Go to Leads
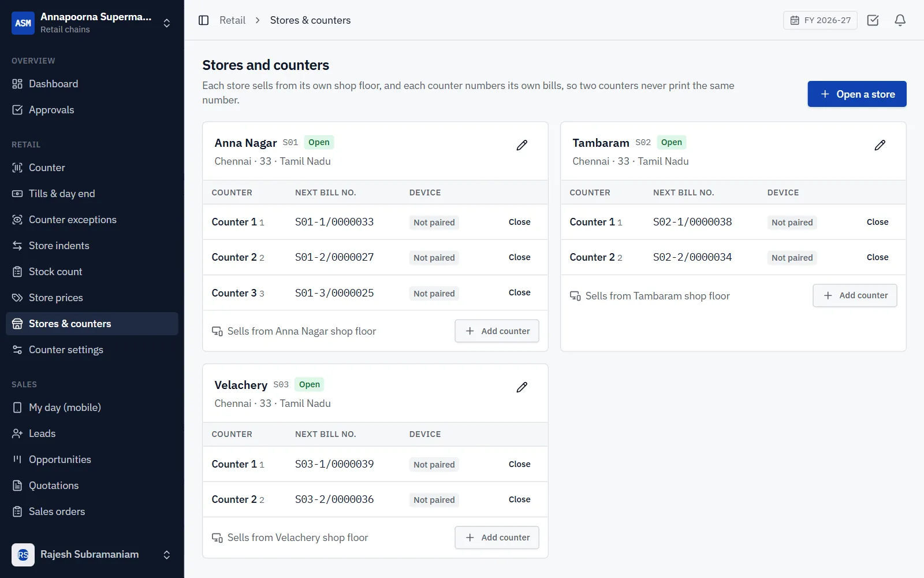Screen dimensions: 924x578 tap(92, 433)
